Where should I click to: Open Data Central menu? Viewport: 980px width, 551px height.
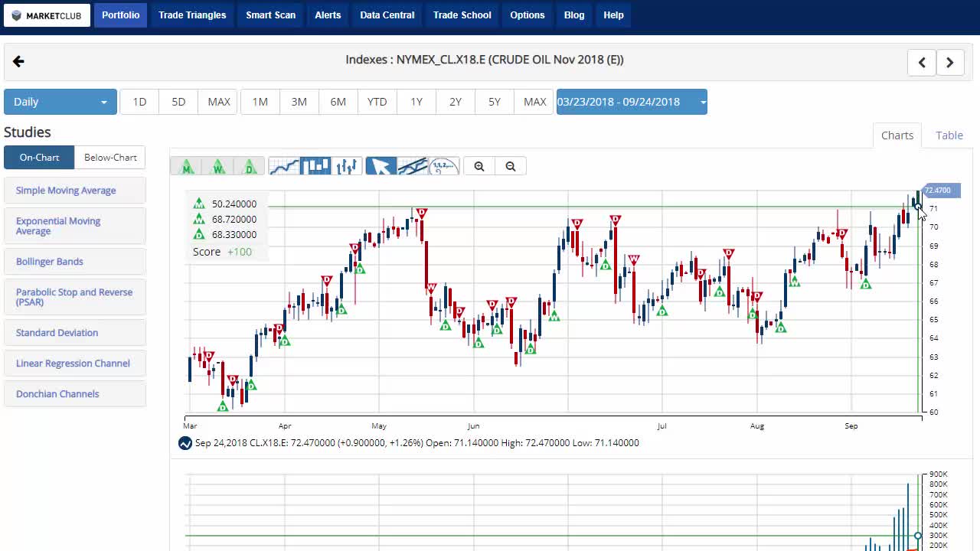[x=387, y=15]
